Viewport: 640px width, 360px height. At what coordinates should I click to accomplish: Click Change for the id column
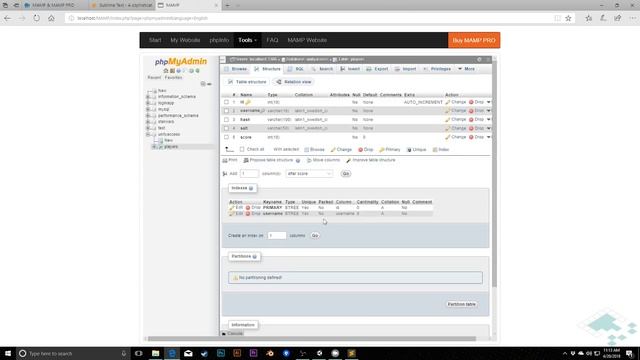456,102
